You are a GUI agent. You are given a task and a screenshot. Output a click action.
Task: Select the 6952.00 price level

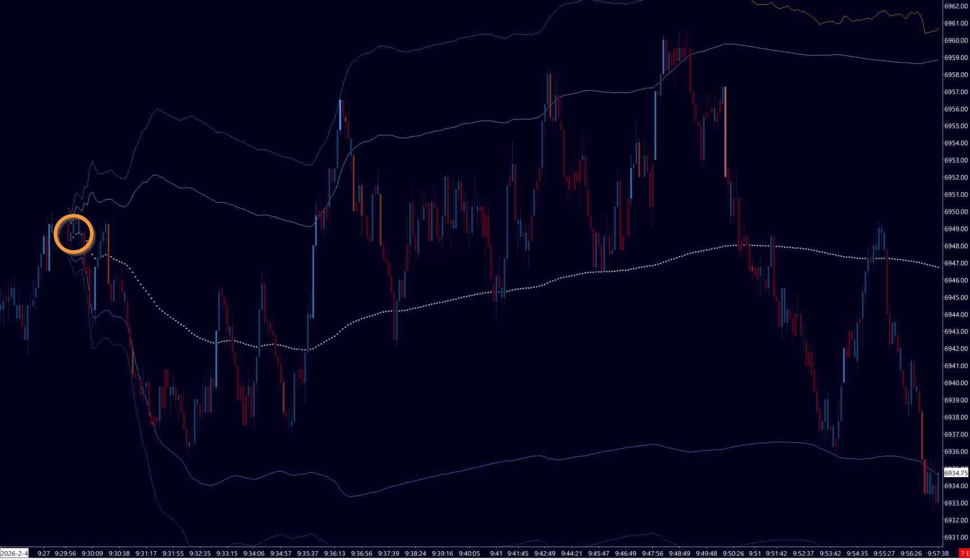point(956,178)
